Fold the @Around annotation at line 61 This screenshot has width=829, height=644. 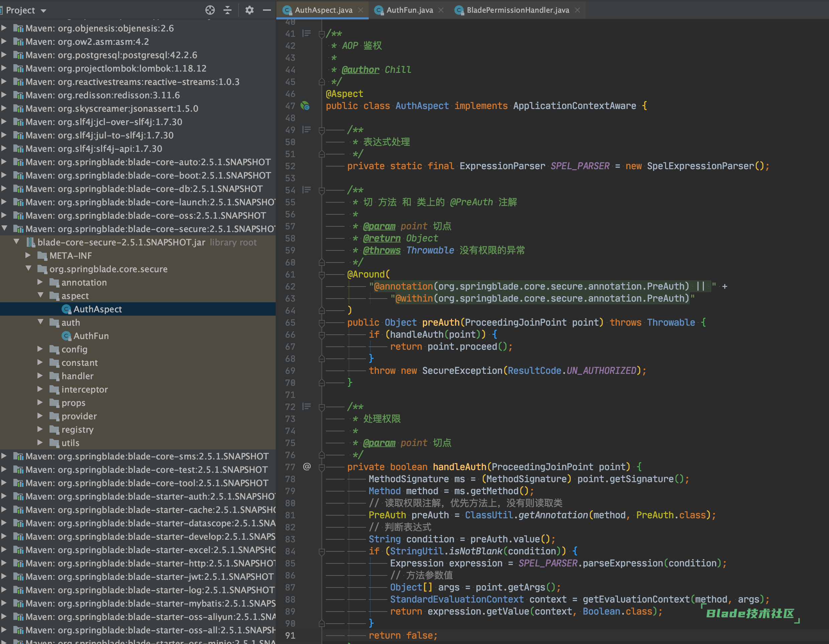[x=321, y=275]
